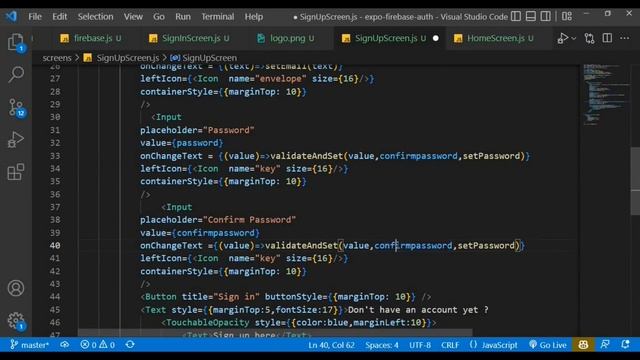The height and width of the screenshot is (360, 640).
Task: Open changes compare icon in editor toolbar
Action: point(589,38)
